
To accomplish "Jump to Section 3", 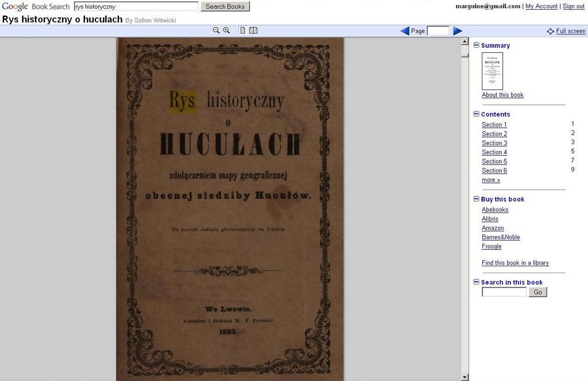I will click(494, 143).
